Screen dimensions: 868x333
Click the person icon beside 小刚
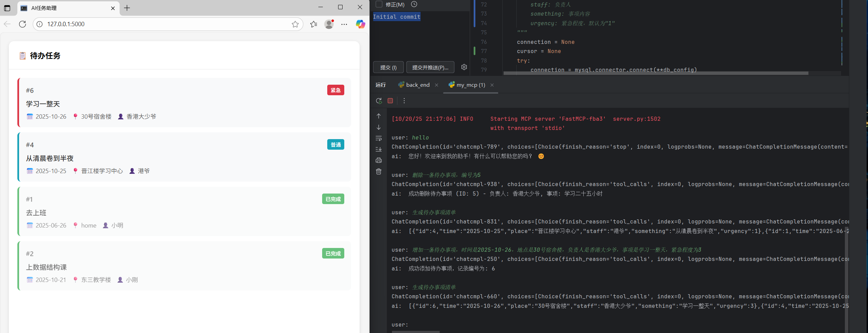click(120, 280)
